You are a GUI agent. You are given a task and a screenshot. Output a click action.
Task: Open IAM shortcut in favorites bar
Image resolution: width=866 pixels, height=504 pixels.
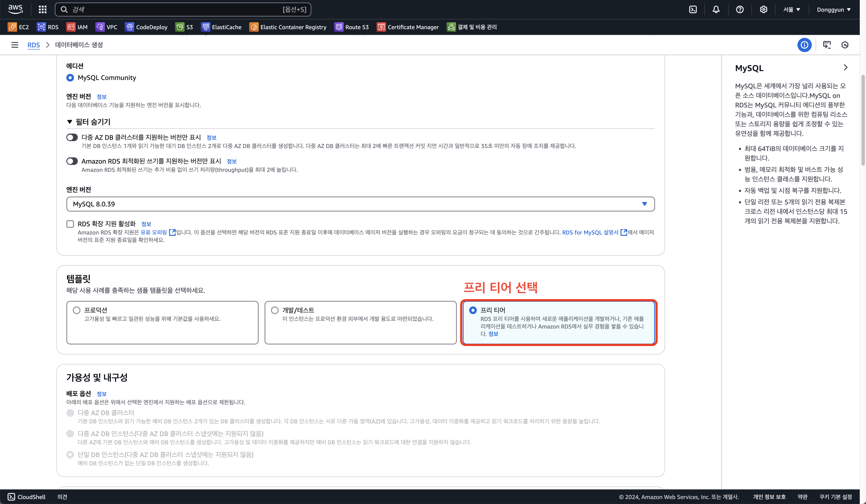(x=77, y=27)
